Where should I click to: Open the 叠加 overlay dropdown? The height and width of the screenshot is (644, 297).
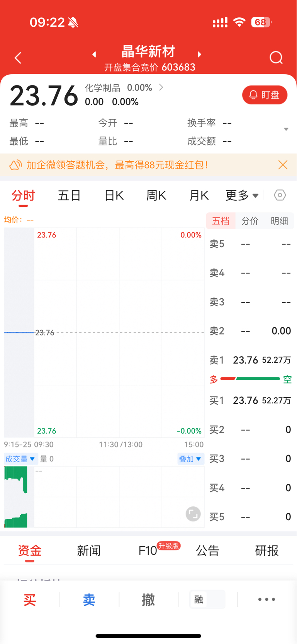point(190,459)
